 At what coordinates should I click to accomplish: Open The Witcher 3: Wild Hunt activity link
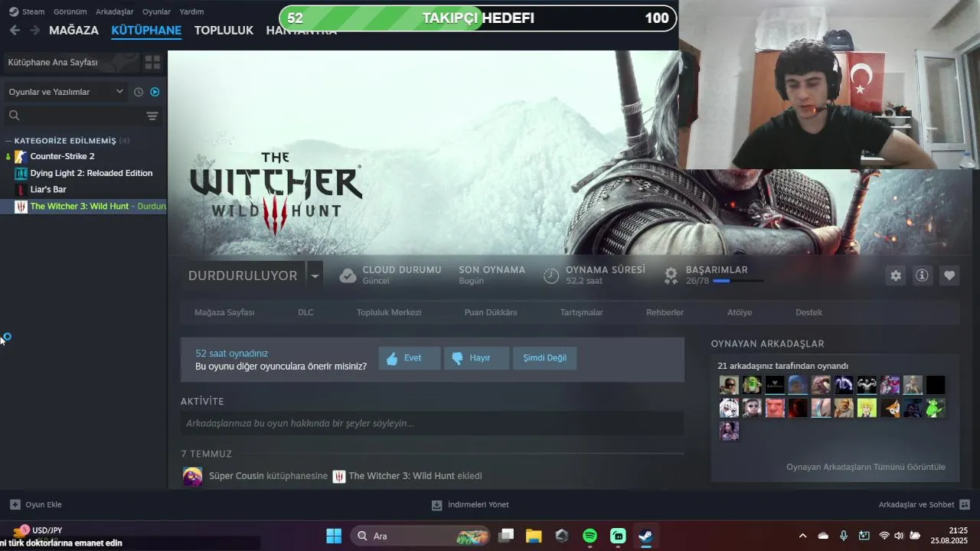(x=401, y=476)
